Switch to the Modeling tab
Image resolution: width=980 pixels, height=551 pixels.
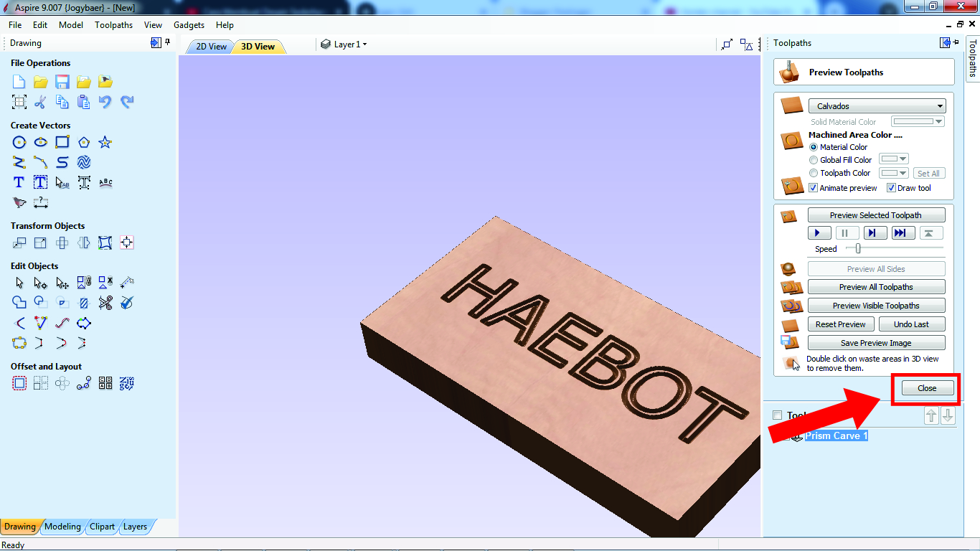click(62, 527)
